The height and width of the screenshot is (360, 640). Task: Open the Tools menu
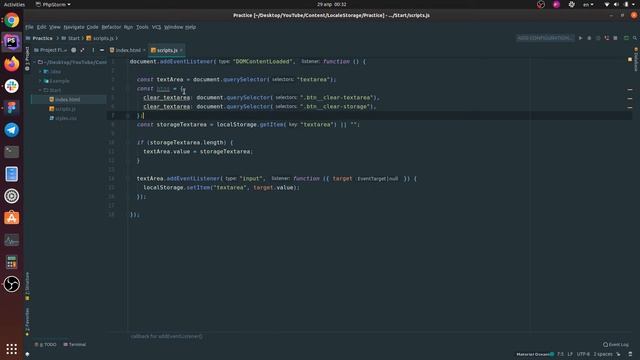(x=142, y=27)
